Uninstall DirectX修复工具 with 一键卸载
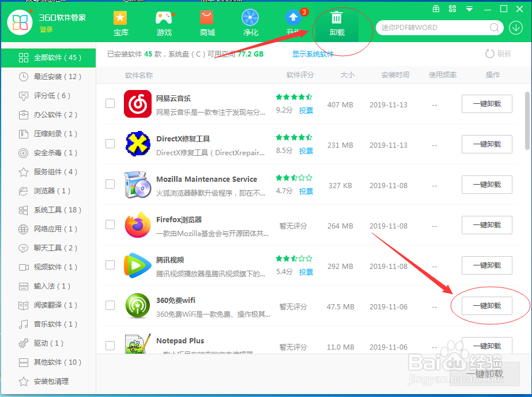The width and height of the screenshot is (532, 397). click(487, 144)
